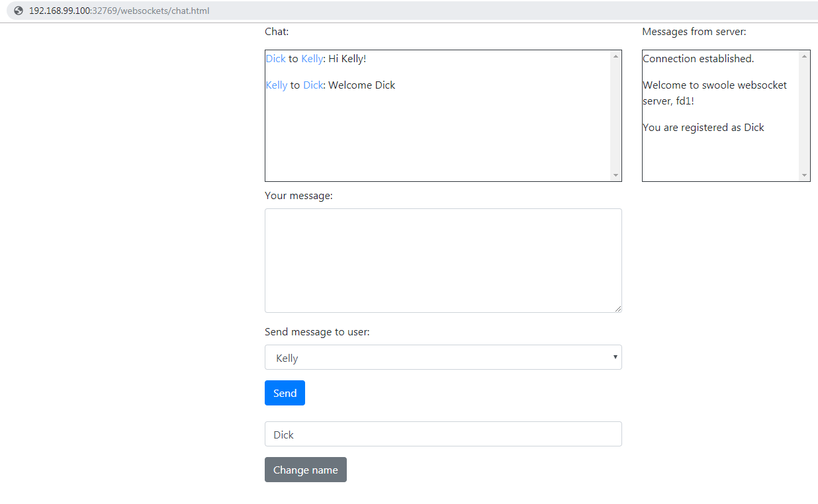
Task: Click chat box scrollbar down arrow
Action: (x=615, y=175)
